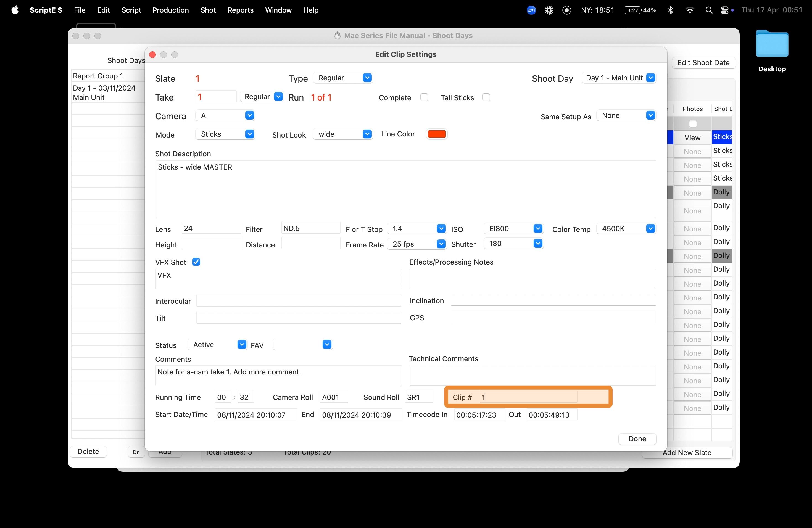Click the Apple logo menu
This screenshot has width=812, height=528.
[x=15, y=10]
